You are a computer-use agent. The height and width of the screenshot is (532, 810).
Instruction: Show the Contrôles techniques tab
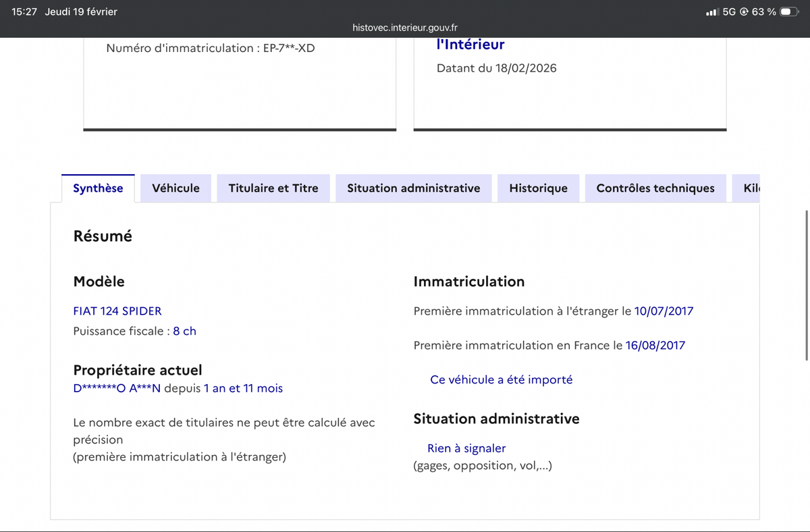(x=655, y=188)
